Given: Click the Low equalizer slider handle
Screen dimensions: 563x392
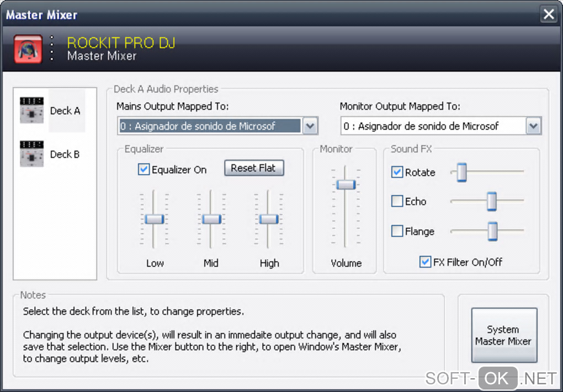Looking at the screenshot, I should point(155,219).
